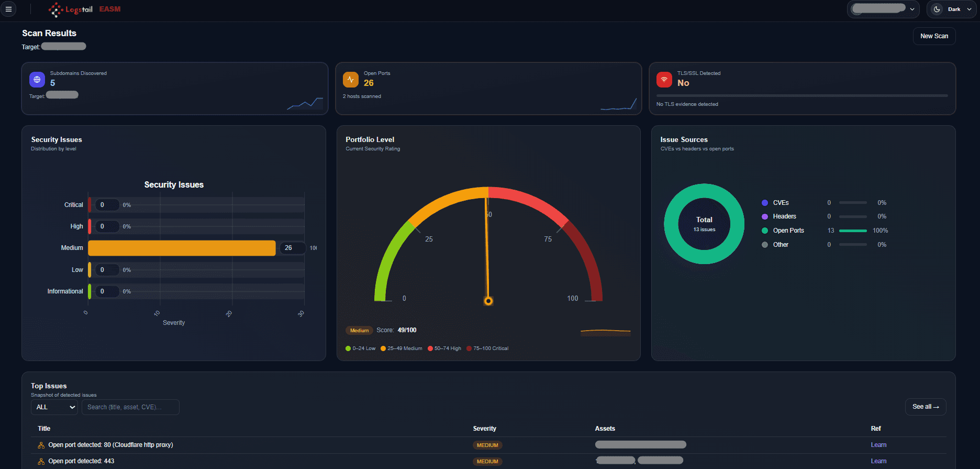
Task: Click network icon beside port 443 issue
Action: pyautogui.click(x=41, y=461)
